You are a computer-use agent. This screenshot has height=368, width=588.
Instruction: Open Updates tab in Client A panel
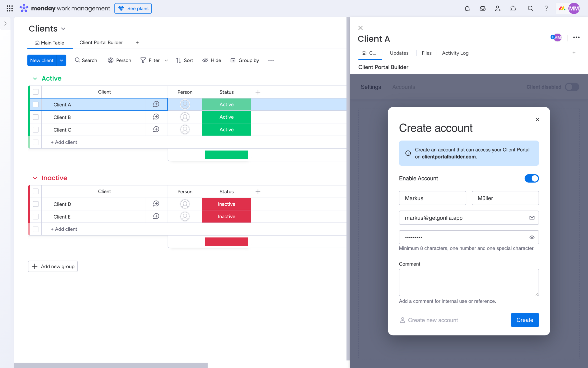tap(399, 53)
